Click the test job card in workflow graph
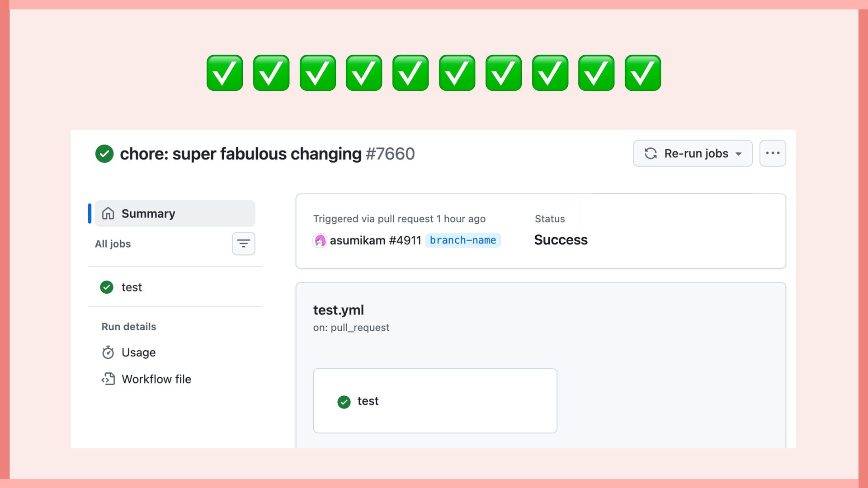The width and height of the screenshot is (868, 488). (x=435, y=401)
